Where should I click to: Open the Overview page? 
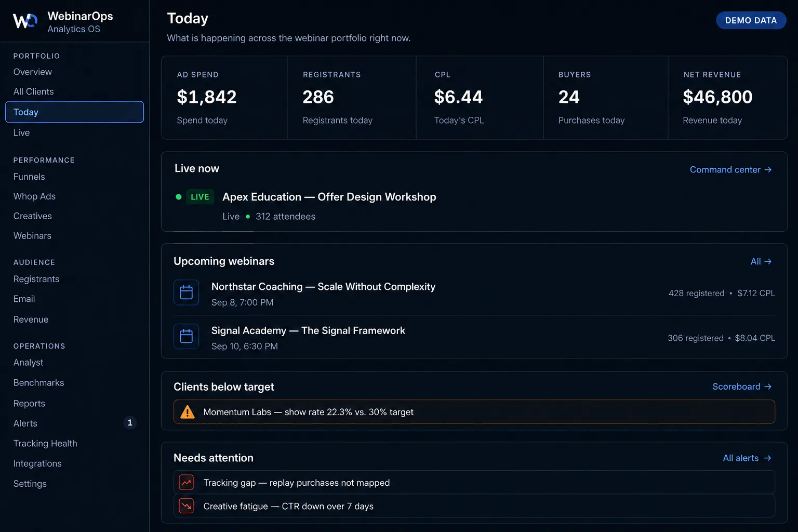[33, 72]
